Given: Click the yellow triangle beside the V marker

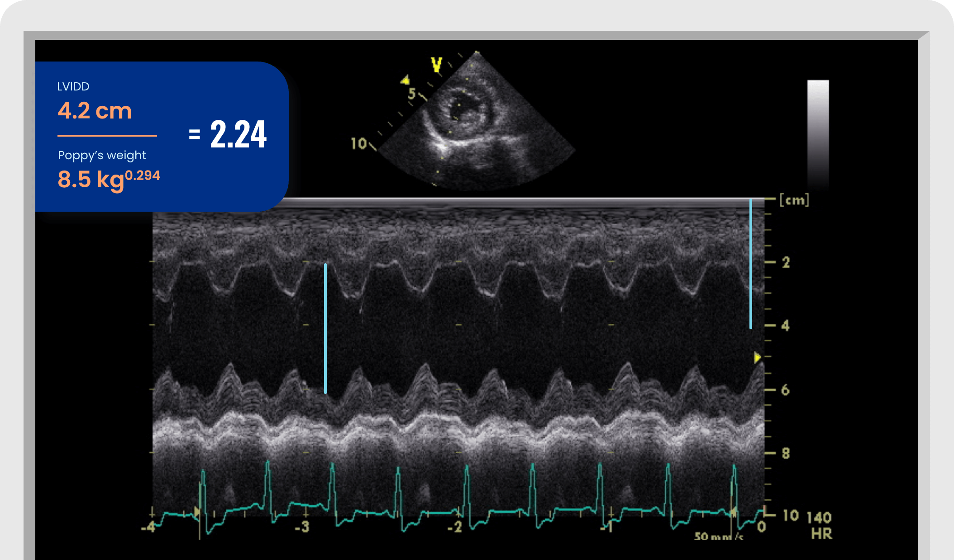Looking at the screenshot, I should (405, 80).
